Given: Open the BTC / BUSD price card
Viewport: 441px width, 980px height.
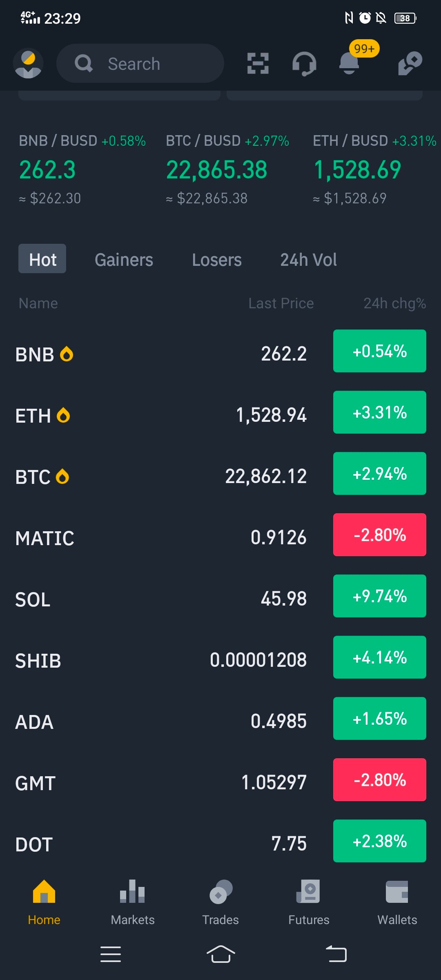Looking at the screenshot, I should [227, 169].
